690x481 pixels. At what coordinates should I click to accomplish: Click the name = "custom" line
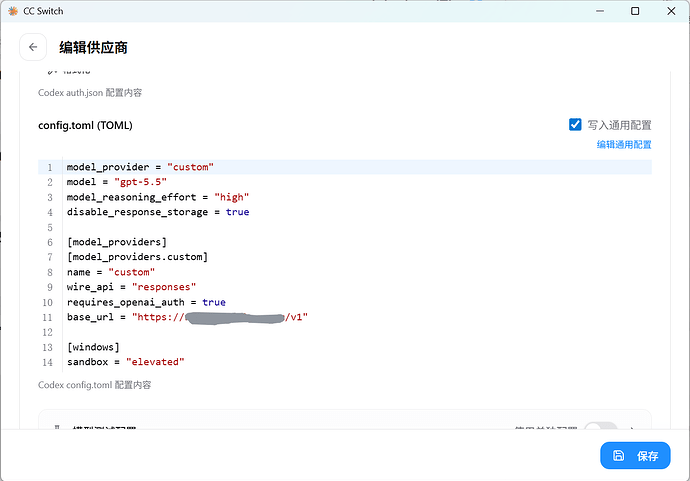[111, 272]
